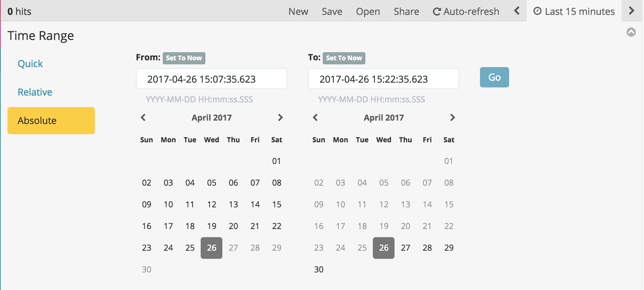This screenshot has width=644, height=290.
Task: Set the To time to now
Action: [344, 58]
